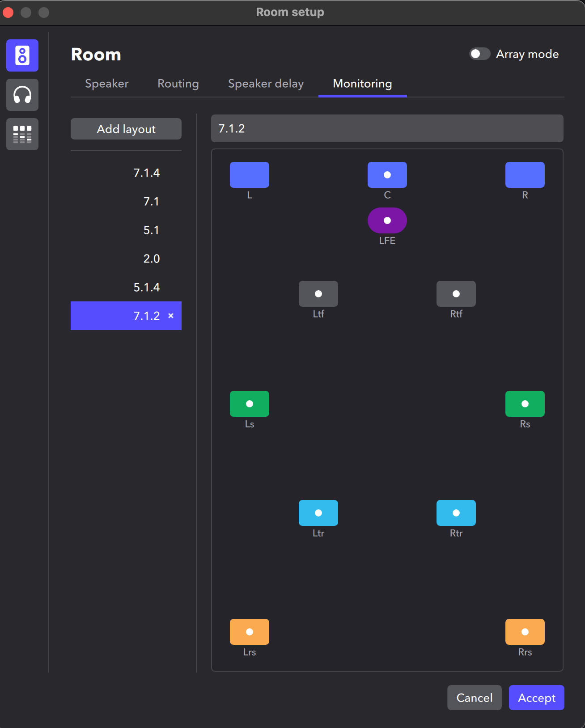Remove the 7.1.2 layout with the x icon

(171, 316)
